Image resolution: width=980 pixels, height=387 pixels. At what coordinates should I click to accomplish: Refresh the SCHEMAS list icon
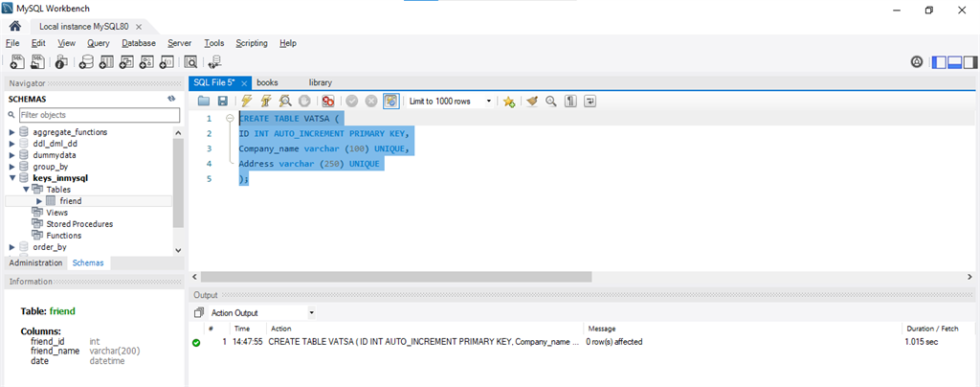[171, 99]
